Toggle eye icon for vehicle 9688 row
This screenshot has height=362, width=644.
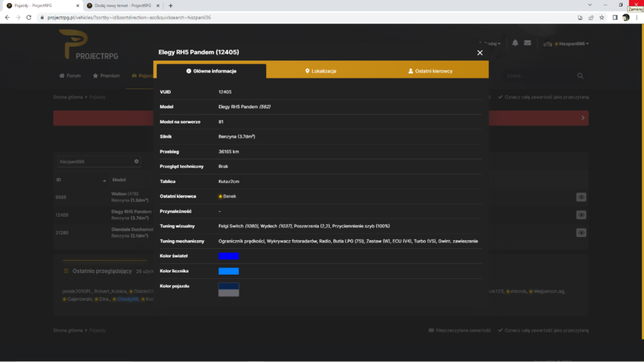pos(581,197)
